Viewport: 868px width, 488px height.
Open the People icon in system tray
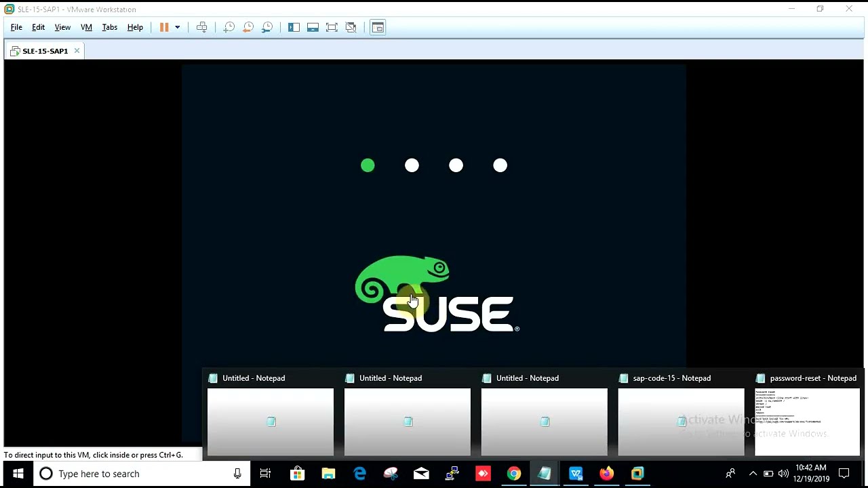coord(730,474)
